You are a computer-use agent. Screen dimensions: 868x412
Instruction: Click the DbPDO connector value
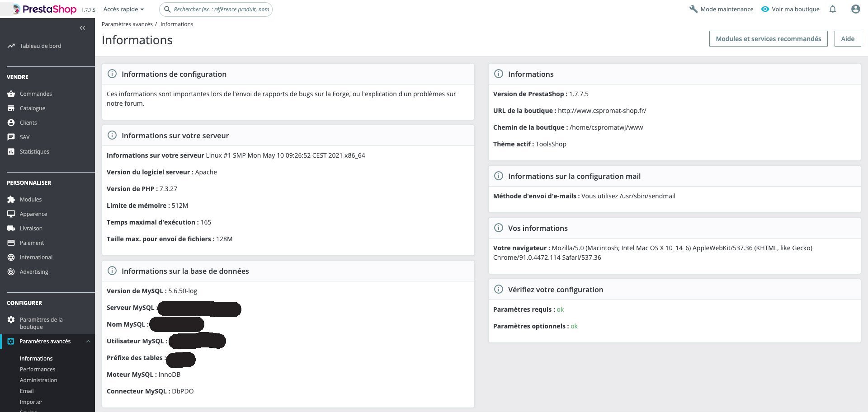click(x=183, y=391)
